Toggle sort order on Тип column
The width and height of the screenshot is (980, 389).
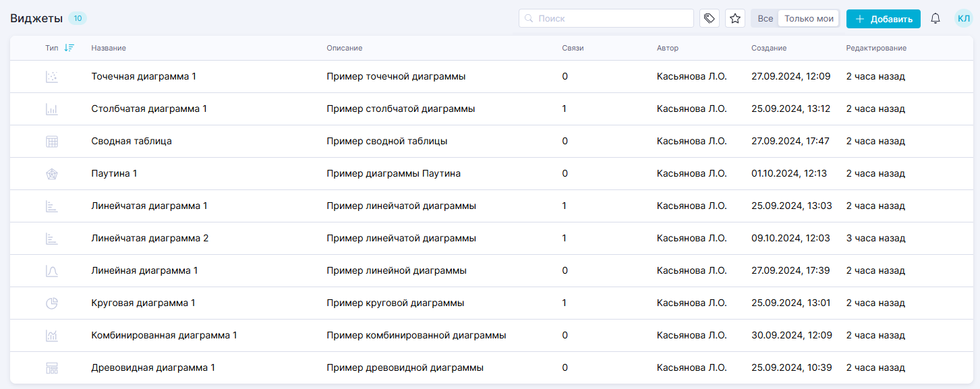click(x=69, y=48)
